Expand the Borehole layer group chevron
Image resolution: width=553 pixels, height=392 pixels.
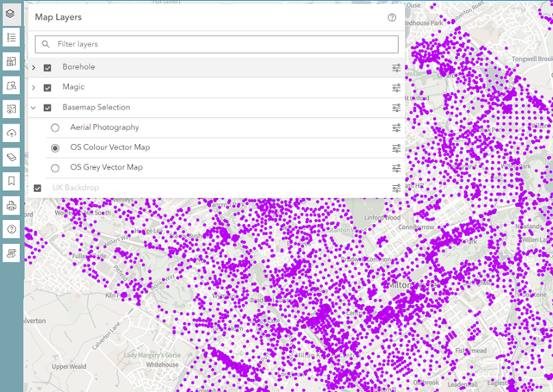pyautogui.click(x=34, y=68)
